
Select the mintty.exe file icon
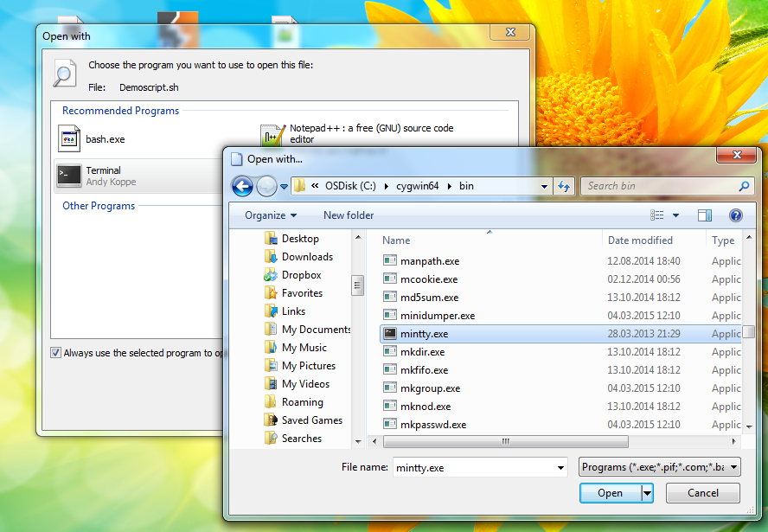pos(390,334)
